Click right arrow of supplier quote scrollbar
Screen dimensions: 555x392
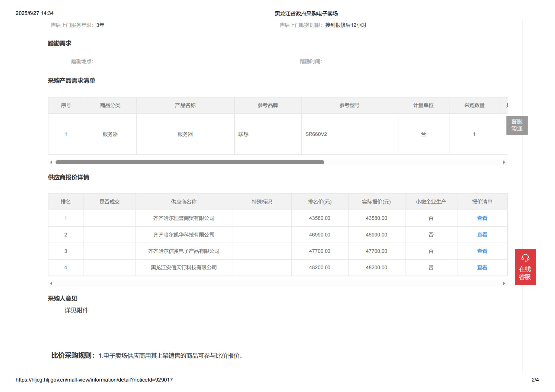pyautogui.click(x=504, y=283)
